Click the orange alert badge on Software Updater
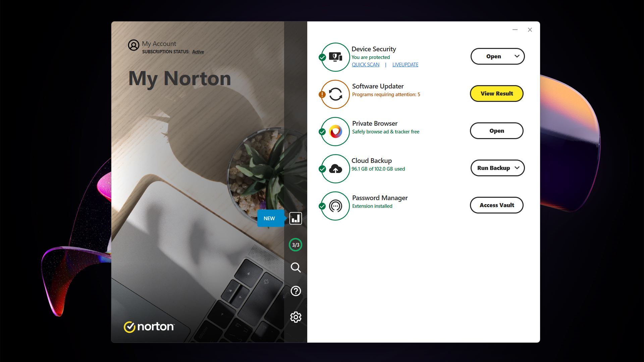 click(x=322, y=95)
